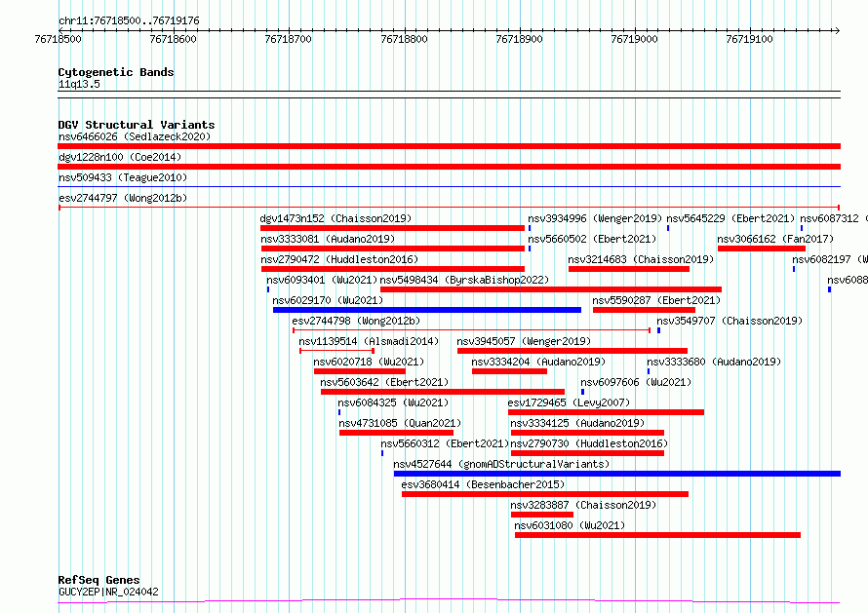Image resolution: width=868 pixels, height=613 pixels.
Task: Click the red bar of nsv6031080
Action: coord(657,535)
